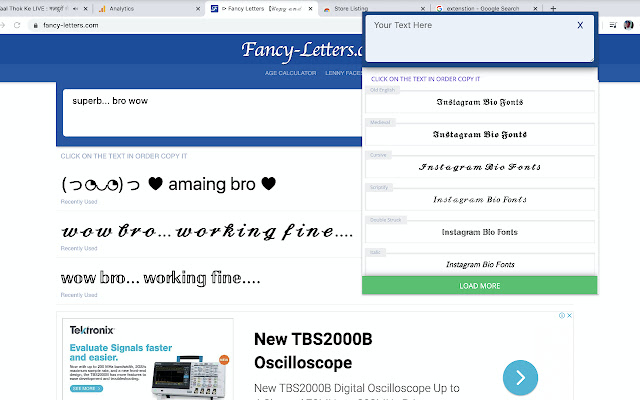Open the ad info icon

pyautogui.click(x=562, y=316)
